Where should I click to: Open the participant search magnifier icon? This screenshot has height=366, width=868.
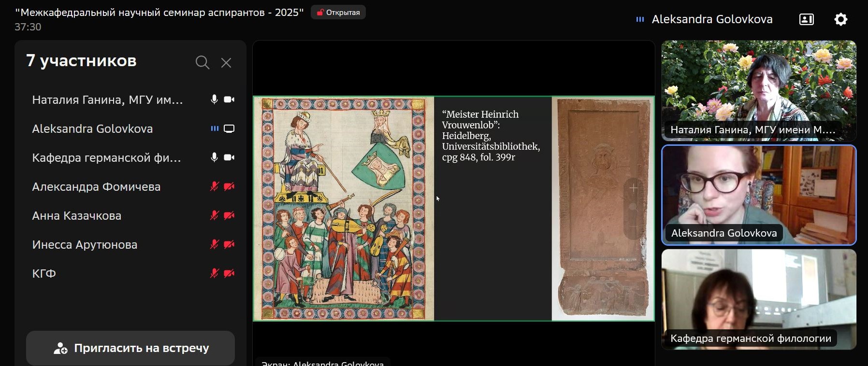(202, 62)
